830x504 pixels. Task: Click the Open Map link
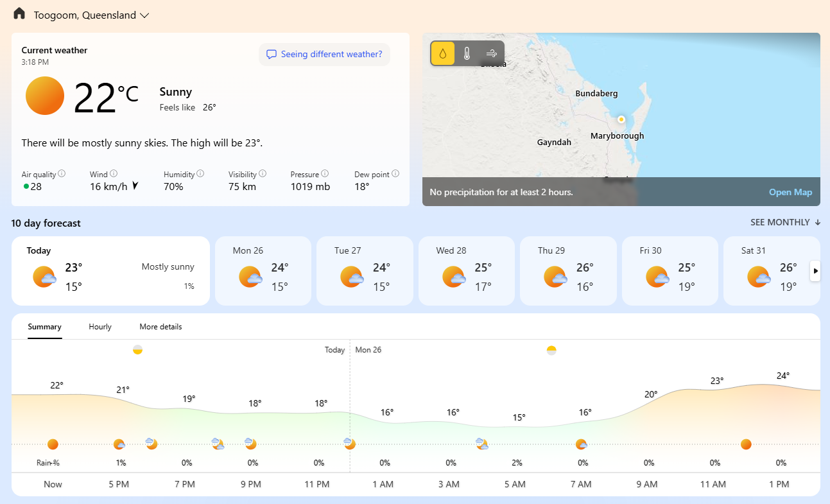[x=790, y=192]
